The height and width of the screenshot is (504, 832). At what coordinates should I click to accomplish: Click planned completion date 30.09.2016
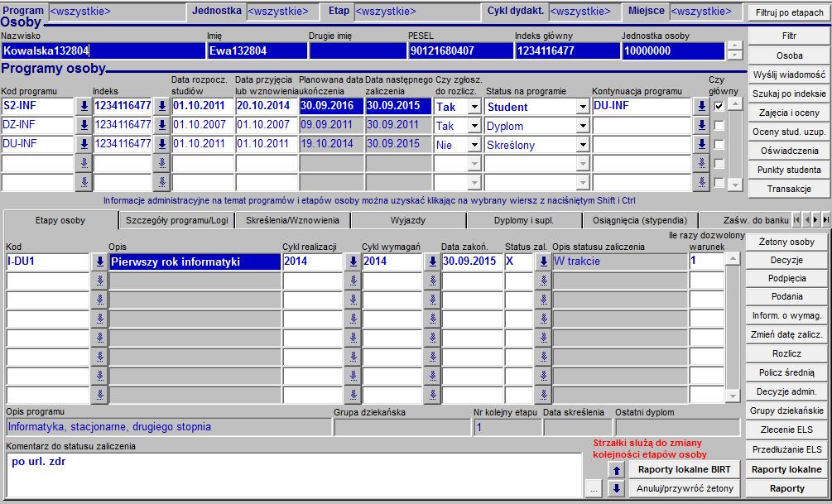332,106
